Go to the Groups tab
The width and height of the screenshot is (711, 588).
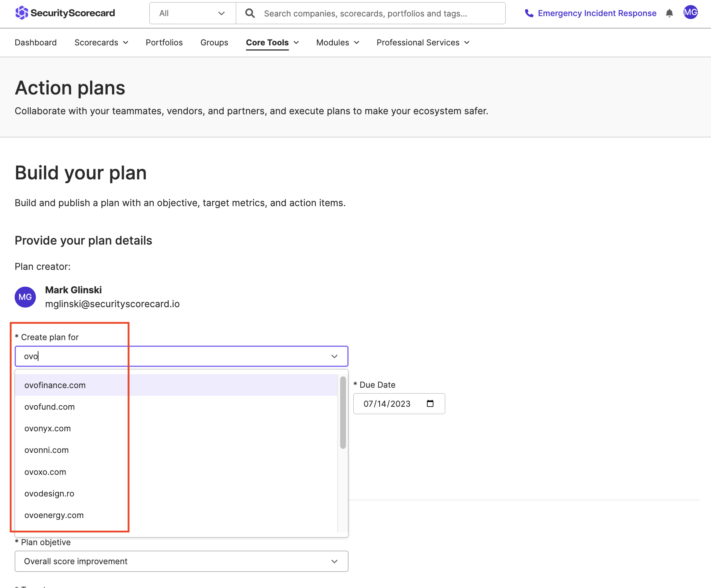click(x=214, y=42)
